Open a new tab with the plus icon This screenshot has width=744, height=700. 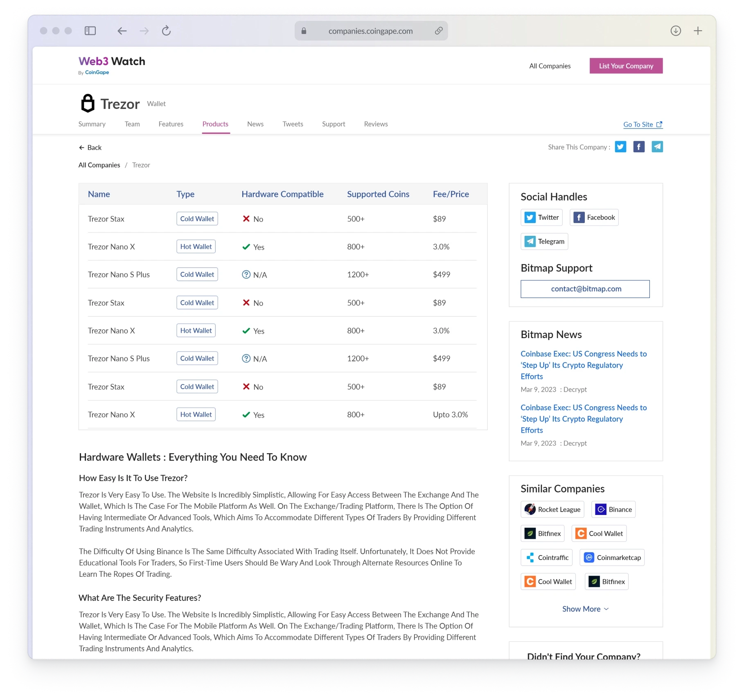pyautogui.click(x=698, y=31)
